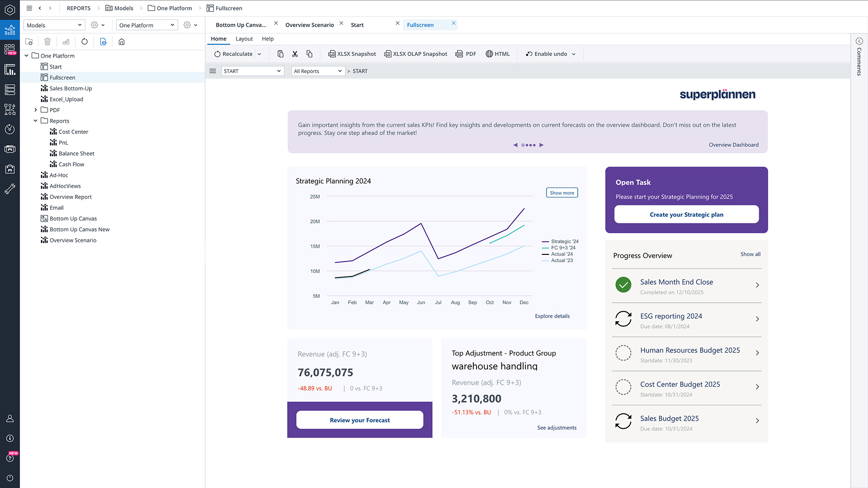Expand the PDF folder

point(36,110)
